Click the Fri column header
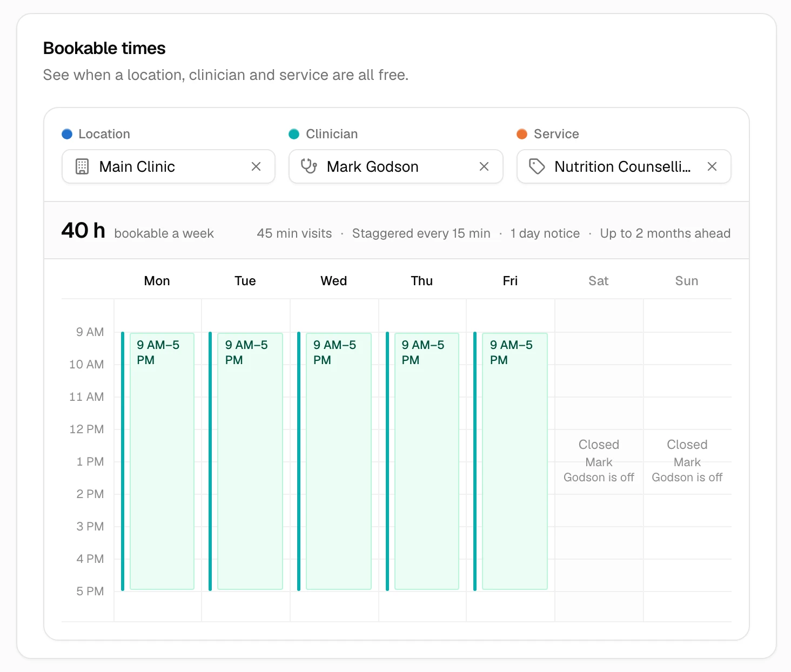Screen dimensions: 791x672 510,281
